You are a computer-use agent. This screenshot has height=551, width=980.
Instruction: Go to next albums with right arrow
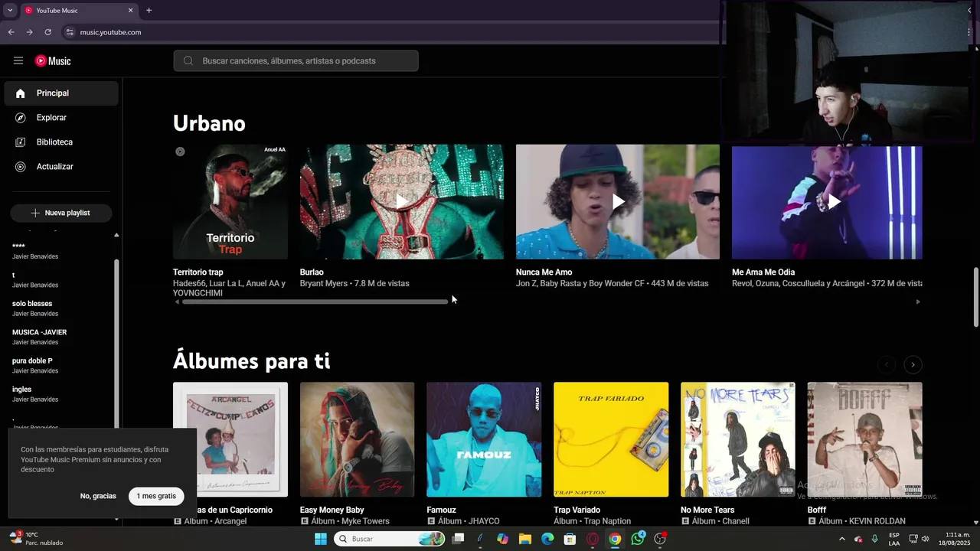pyautogui.click(x=913, y=365)
